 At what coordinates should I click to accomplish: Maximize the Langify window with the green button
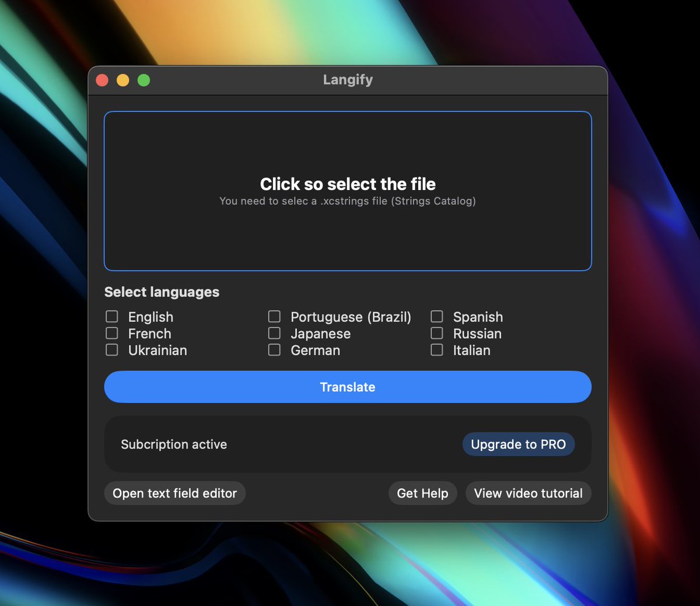point(143,80)
